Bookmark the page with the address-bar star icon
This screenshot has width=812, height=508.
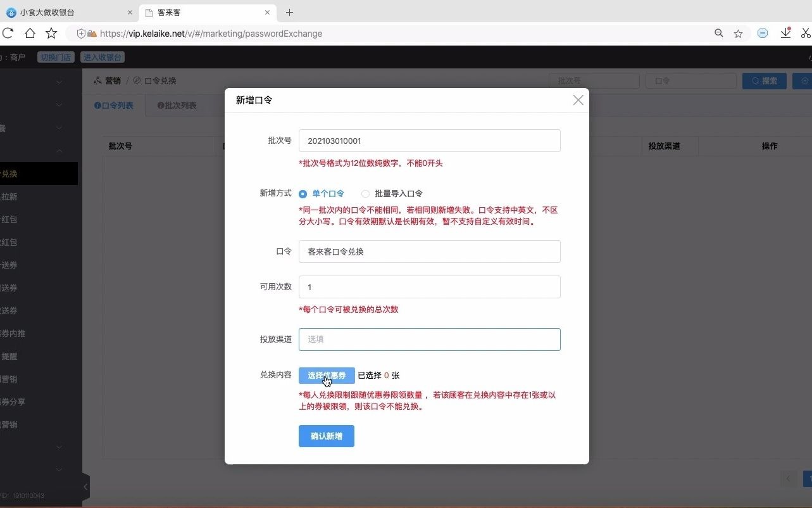click(x=738, y=34)
